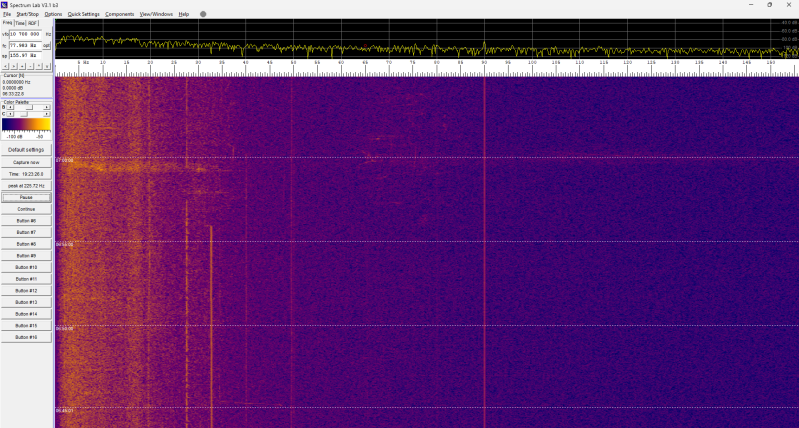Image resolution: width=799 pixels, height=428 pixels.
Task: Click Button #13
Action: point(26,302)
